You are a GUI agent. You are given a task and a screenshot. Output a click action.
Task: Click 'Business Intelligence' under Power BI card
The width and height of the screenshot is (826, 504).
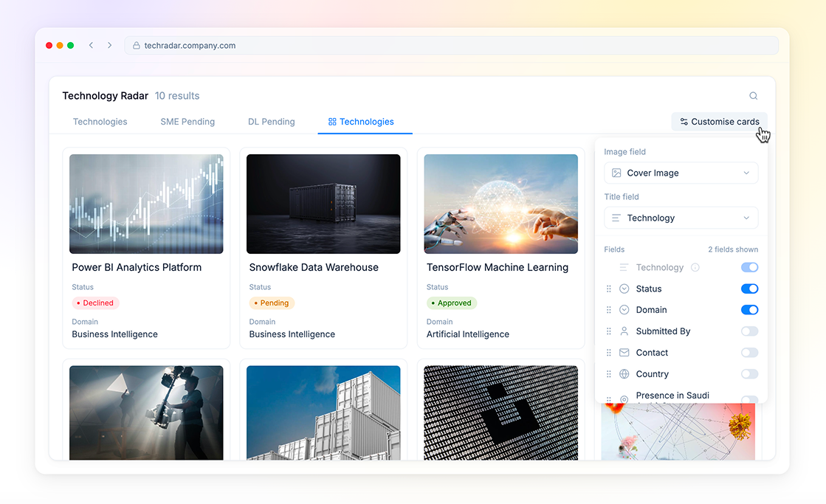click(115, 334)
